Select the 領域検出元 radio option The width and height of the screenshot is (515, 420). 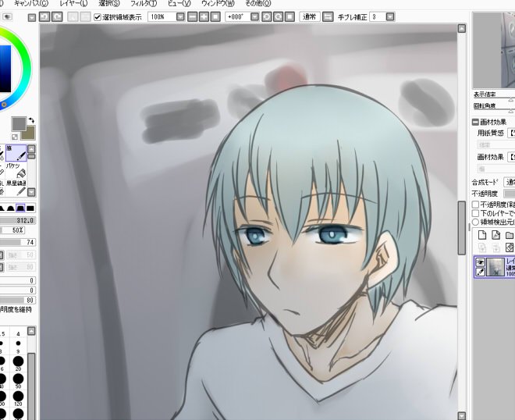coord(475,222)
